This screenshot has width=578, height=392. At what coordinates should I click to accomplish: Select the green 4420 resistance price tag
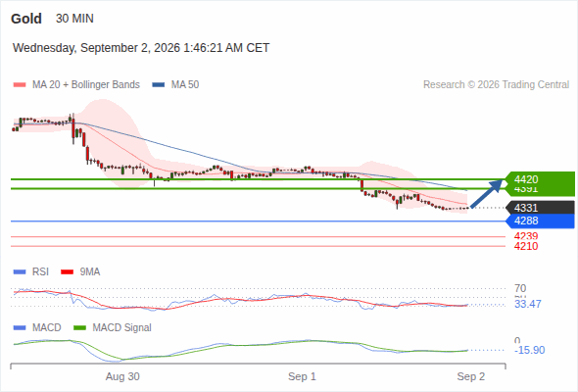click(540, 179)
